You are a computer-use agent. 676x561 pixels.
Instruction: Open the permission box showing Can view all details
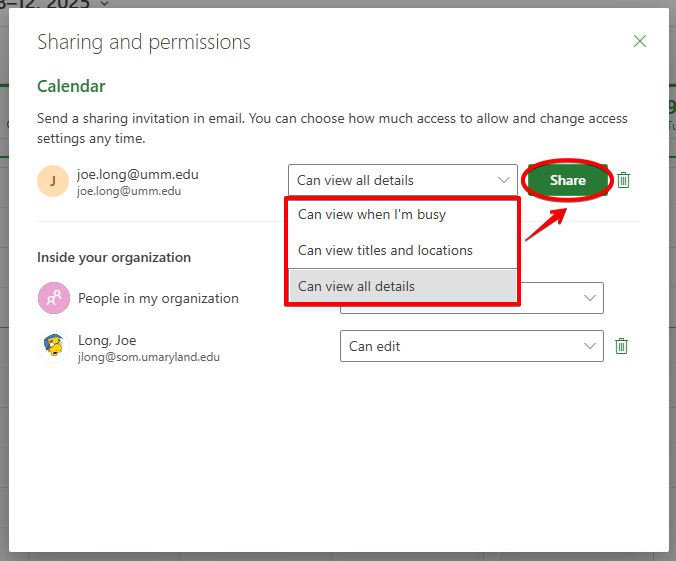402,181
